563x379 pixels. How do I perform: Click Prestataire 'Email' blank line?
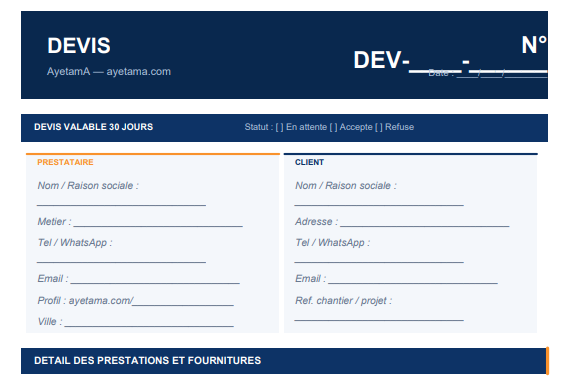coord(155,283)
